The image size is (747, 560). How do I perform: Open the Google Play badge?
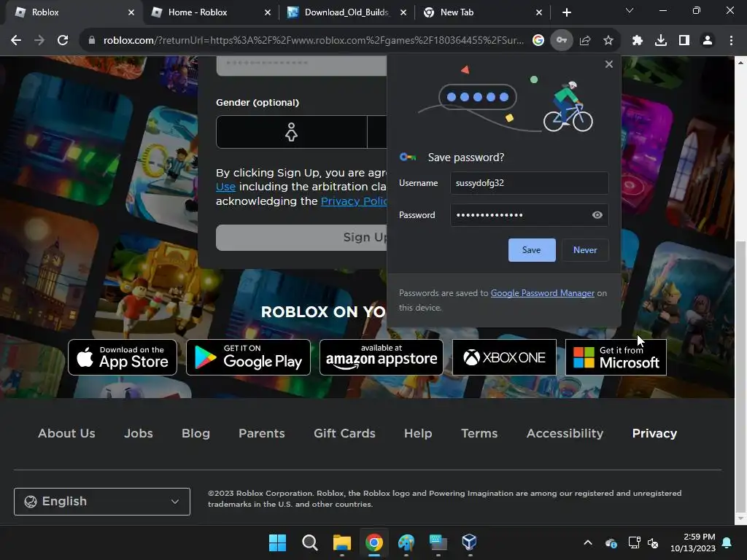tap(248, 357)
